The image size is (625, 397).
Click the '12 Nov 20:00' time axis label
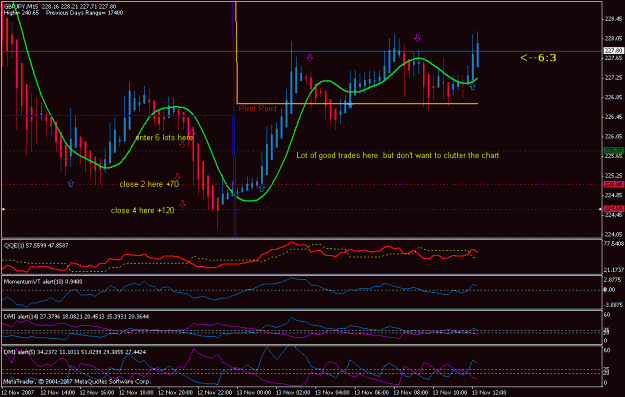point(175,393)
